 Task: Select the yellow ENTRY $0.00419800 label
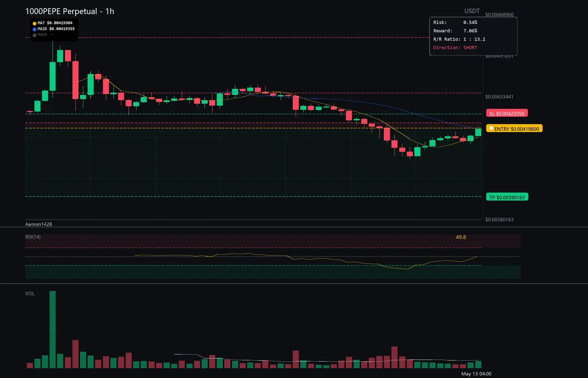click(514, 129)
